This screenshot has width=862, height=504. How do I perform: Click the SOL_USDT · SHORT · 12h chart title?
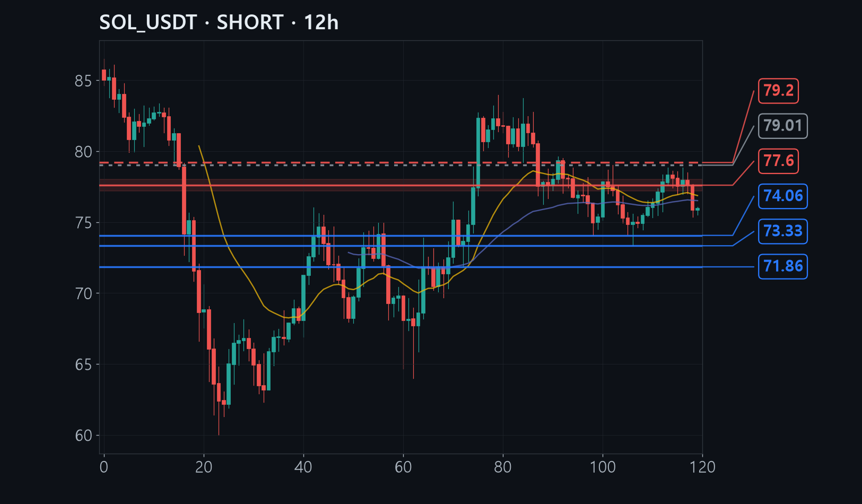(219, 22)
